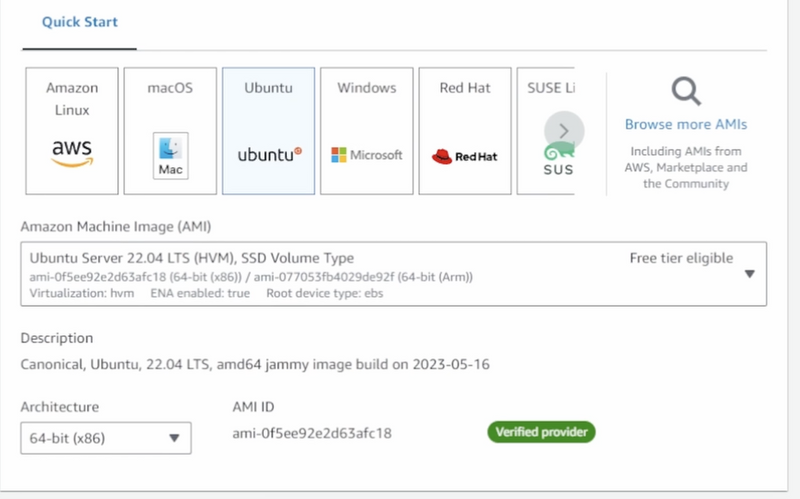Select the Amazon Linux AMI card
Viewport: 800px width, 499px height.
click(72, 131)
